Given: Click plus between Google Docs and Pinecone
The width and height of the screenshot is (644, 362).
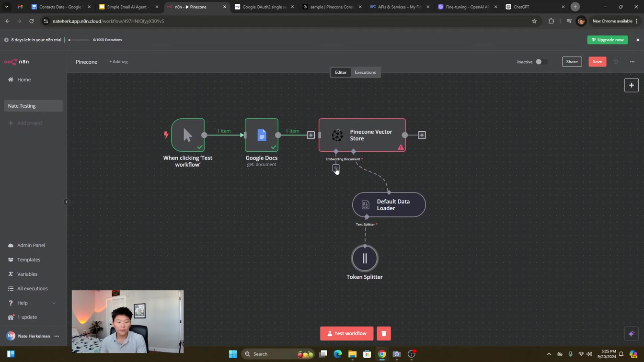Looking at the screenshot, I should tap(310, 135).
